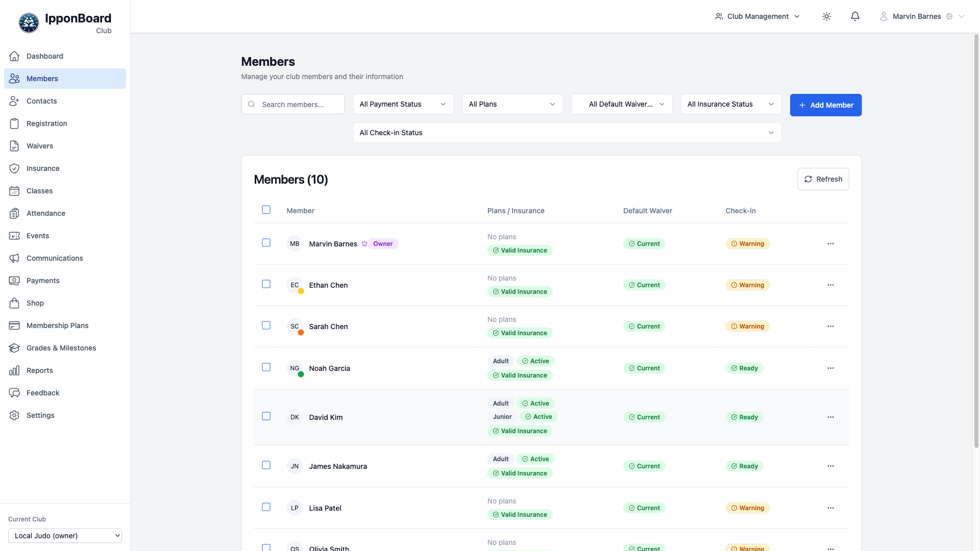The height and width of the screenshot is (551, 980).
Task: Open the Dashboard from the sidebar
Action: 45,56
